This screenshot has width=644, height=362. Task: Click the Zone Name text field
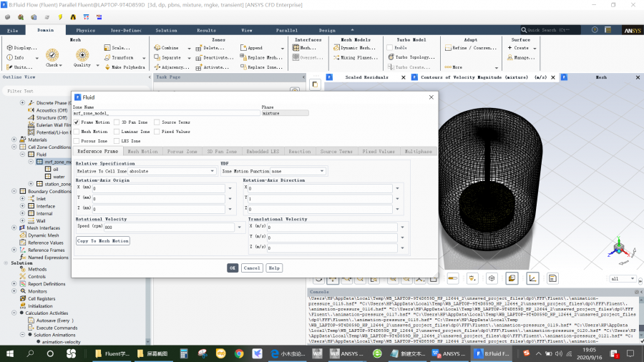(165, 113)
